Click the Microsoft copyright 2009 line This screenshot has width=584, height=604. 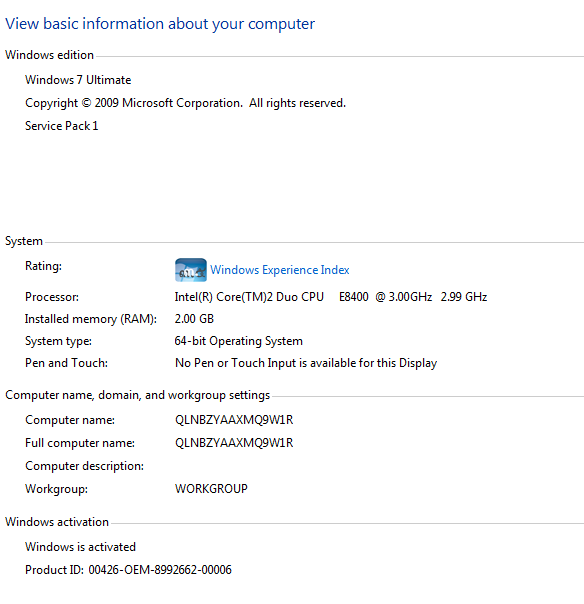185,103
